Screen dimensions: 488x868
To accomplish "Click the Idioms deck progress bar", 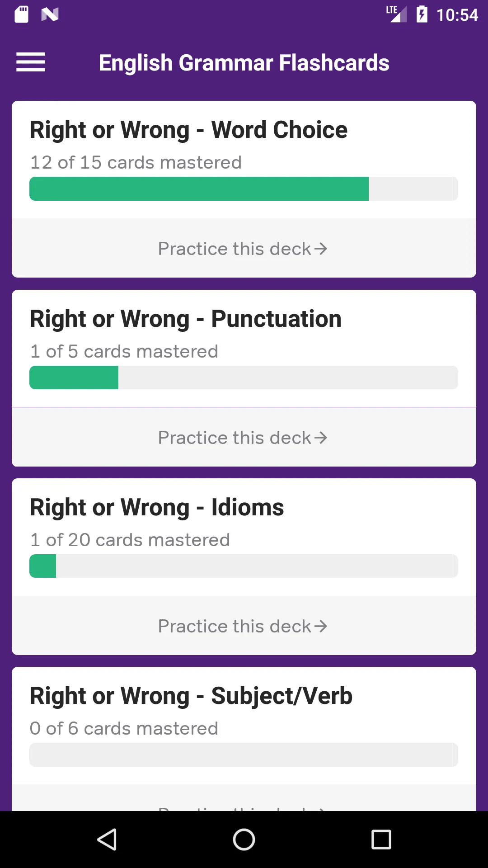I will click(x=244, y=566).
